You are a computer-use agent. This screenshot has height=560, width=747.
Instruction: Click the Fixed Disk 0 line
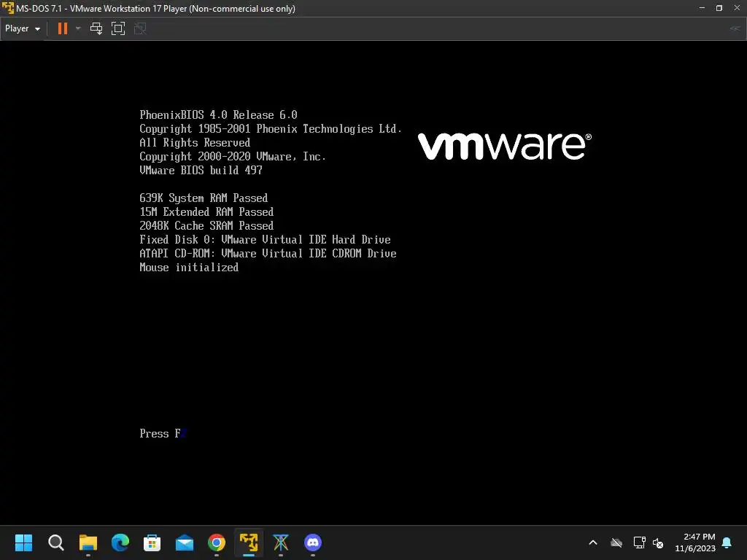click(x=265, y=239)
